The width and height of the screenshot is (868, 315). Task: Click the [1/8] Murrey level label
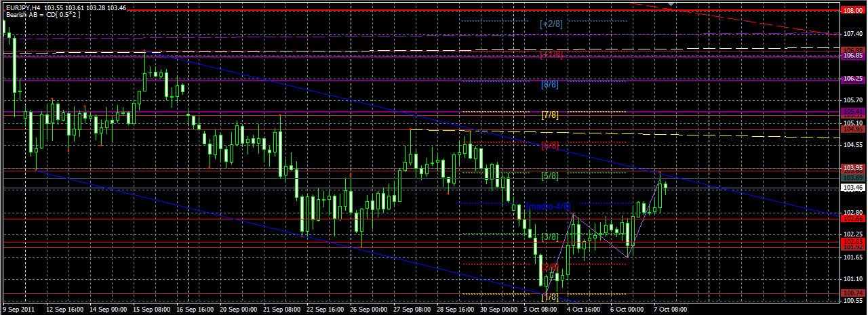[x=550, y=297]
